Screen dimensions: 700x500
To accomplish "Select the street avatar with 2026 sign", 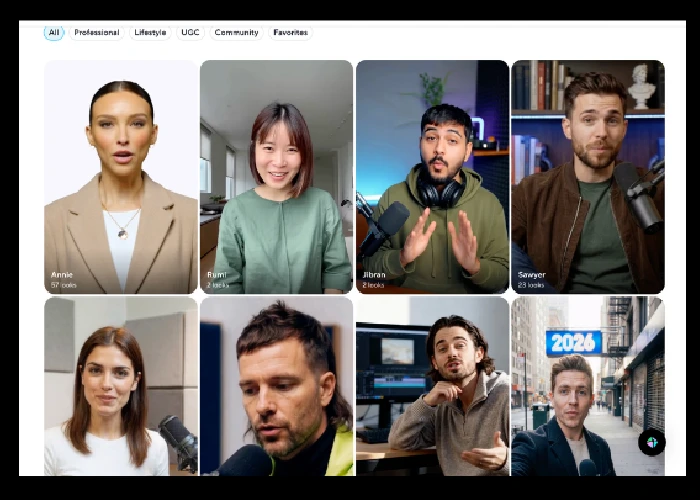I will (587, 385).
